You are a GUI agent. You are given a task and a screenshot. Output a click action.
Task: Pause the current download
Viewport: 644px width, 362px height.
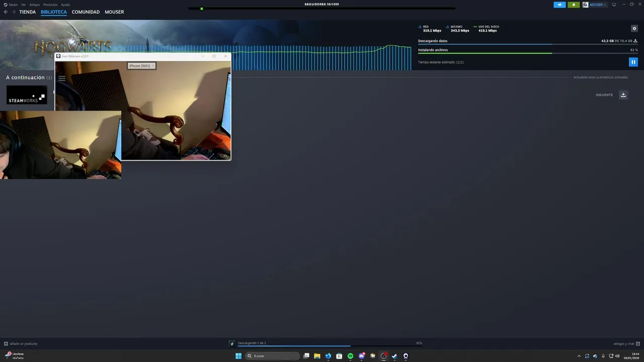click(x=633, y=62)
